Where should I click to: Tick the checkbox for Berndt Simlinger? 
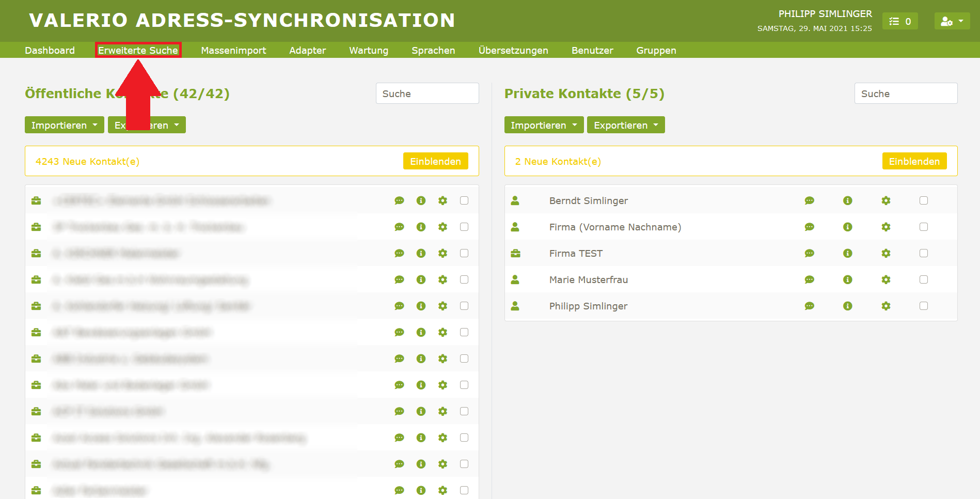(x=923, y=200)
